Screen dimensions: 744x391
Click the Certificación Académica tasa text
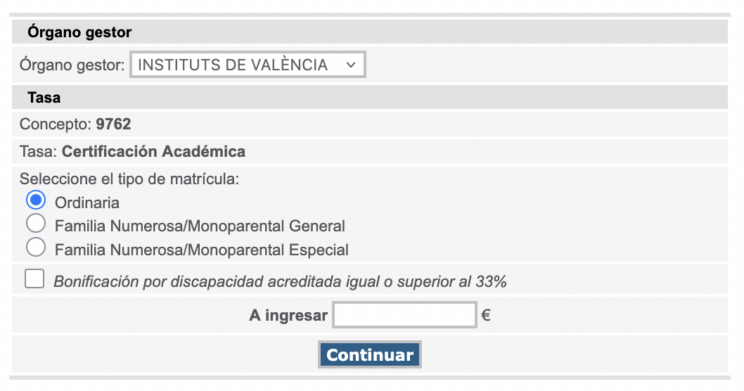pos(154,151)
